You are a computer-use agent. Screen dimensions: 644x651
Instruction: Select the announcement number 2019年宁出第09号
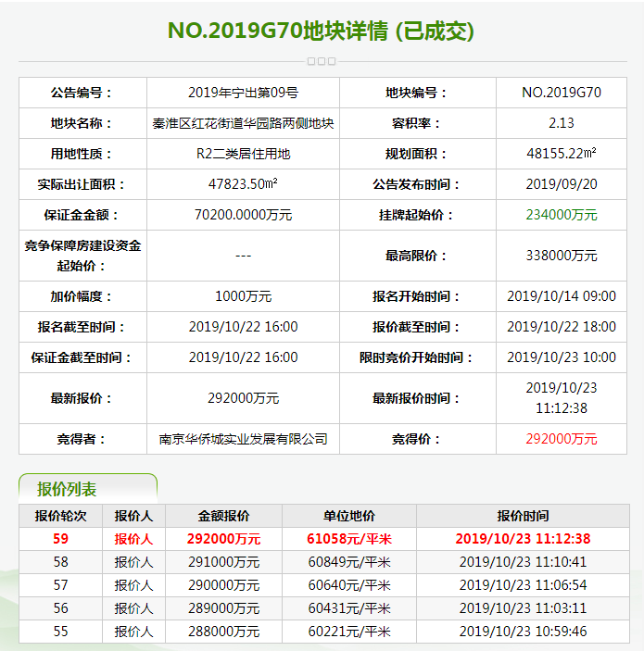pos(243,93)
